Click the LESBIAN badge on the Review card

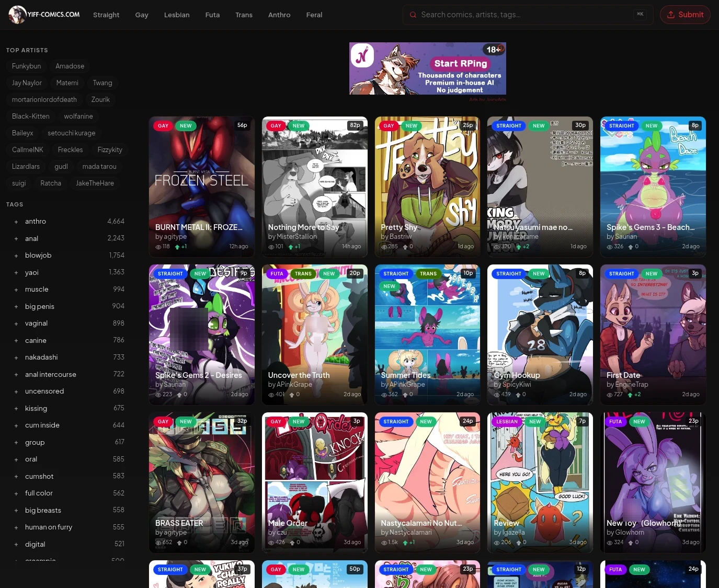click(507, 422)
